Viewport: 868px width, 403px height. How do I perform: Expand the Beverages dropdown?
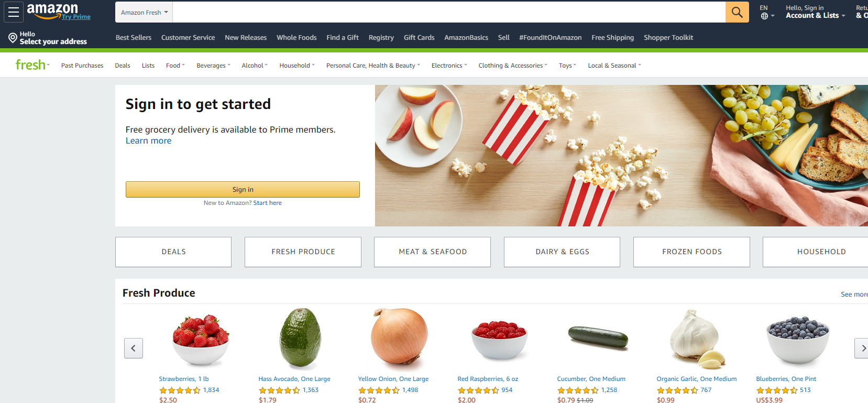[213, 66]
